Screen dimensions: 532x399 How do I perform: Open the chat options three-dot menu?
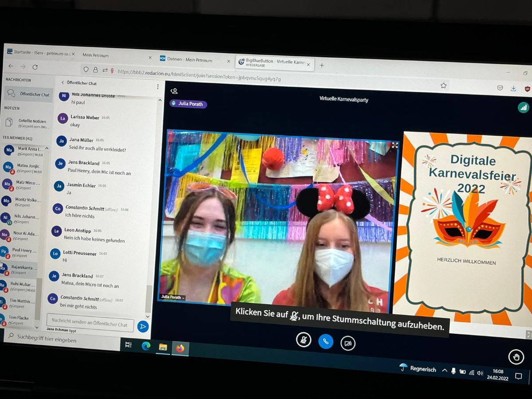[x=158, y=87]
